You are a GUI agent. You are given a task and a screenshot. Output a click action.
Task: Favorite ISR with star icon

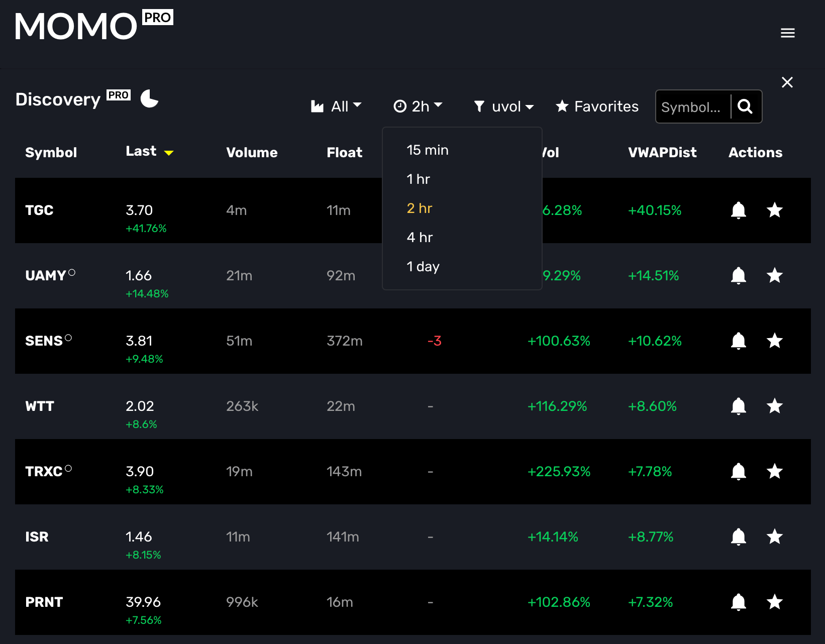tap(775, 536)
